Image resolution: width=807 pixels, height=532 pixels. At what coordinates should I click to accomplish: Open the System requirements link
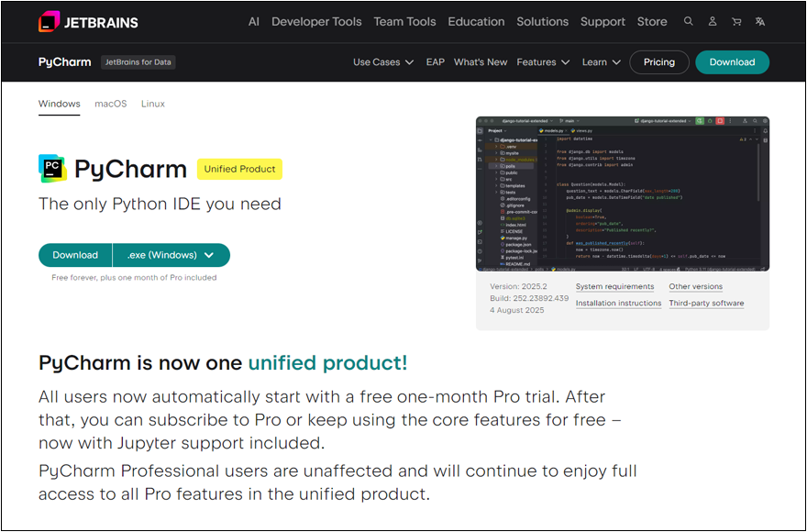[615, 286]
